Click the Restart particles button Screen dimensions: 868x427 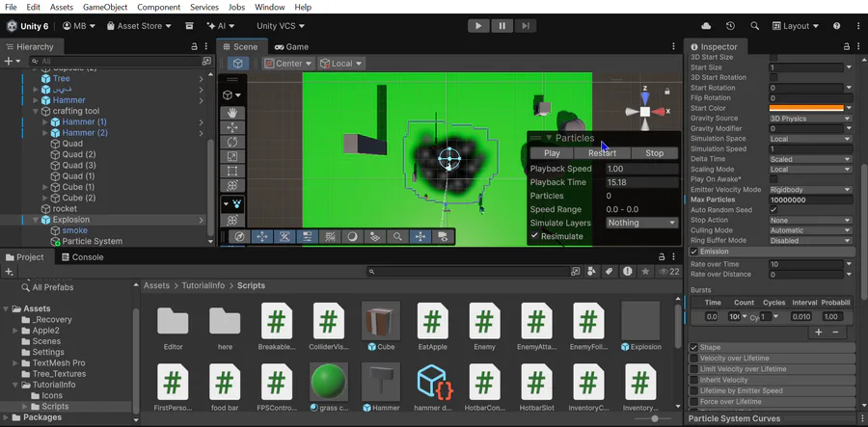tap(602, 153)
